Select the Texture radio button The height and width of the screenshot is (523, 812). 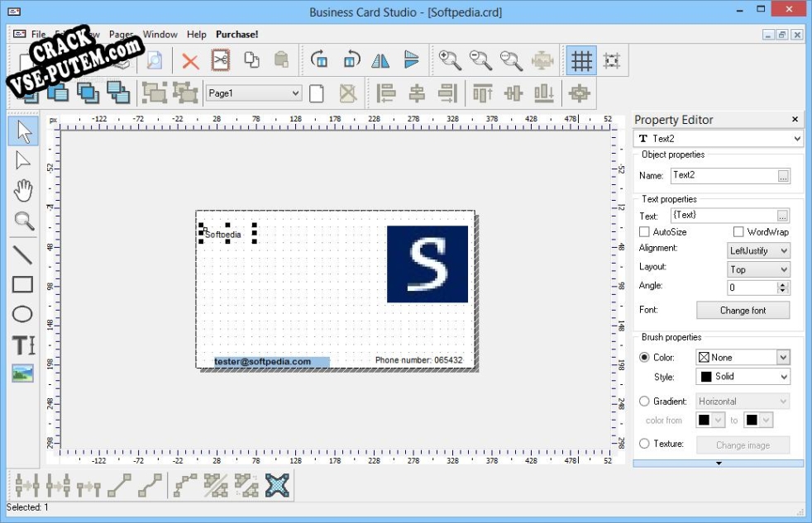[x=644, y=444]
